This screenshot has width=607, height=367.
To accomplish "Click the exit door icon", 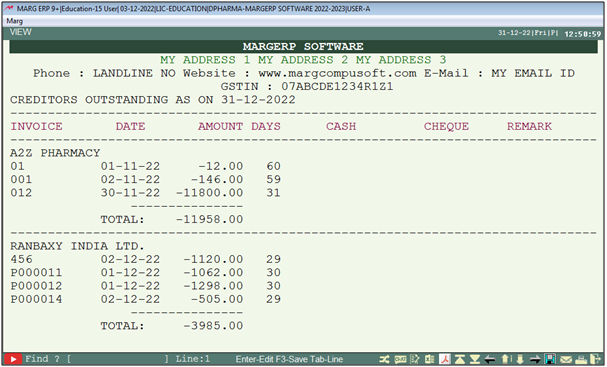I will pos(595,359).
